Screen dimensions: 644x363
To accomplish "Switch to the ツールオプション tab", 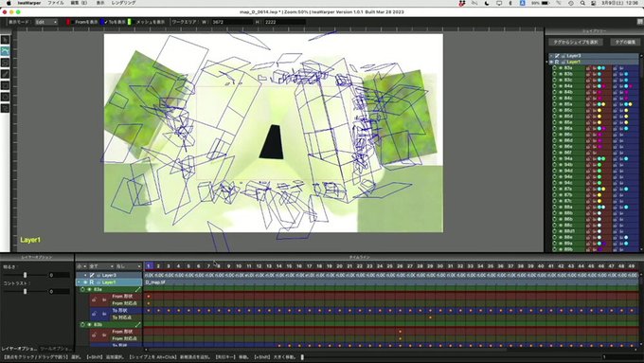I will coord(56,349).
